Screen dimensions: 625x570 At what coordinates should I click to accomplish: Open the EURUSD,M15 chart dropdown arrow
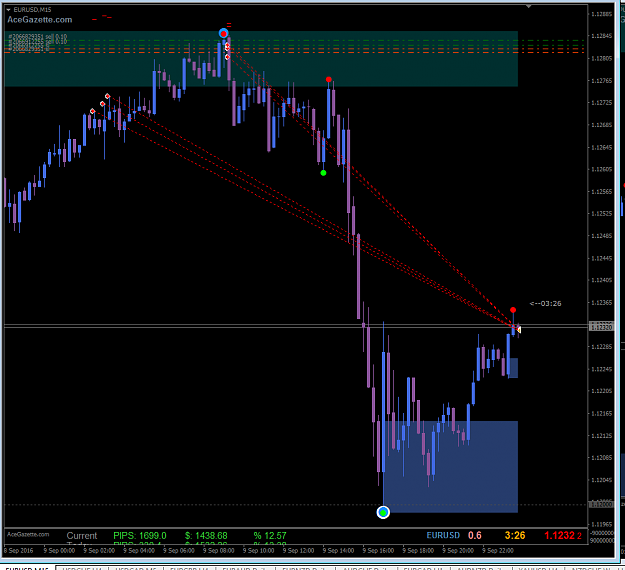pos(8,10)
